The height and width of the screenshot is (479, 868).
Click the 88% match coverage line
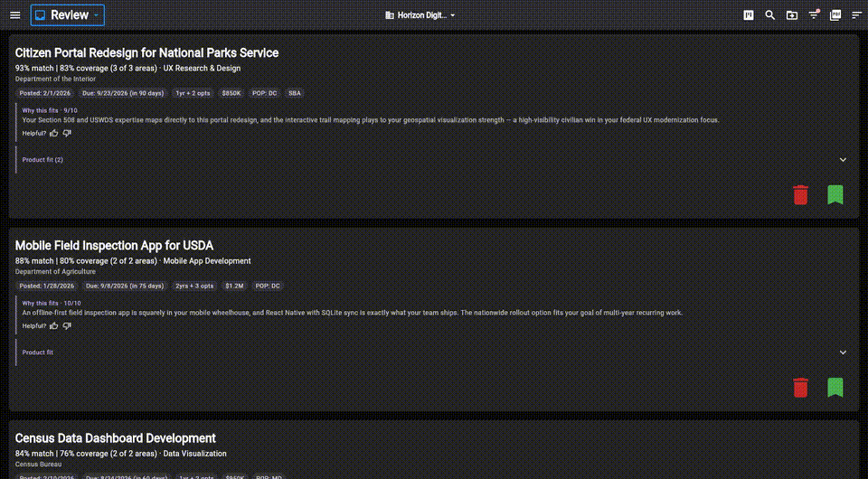tap(133, 261)
